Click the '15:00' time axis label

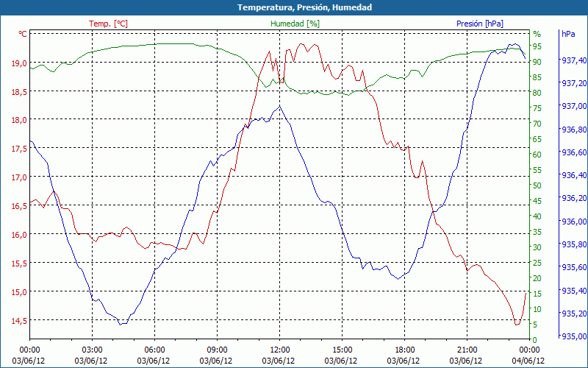[343, 350]
